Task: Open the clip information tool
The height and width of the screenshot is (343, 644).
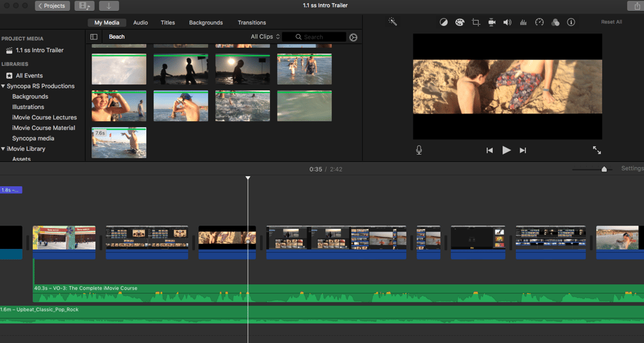Action: pyautogui.click(x=571, y=22)
